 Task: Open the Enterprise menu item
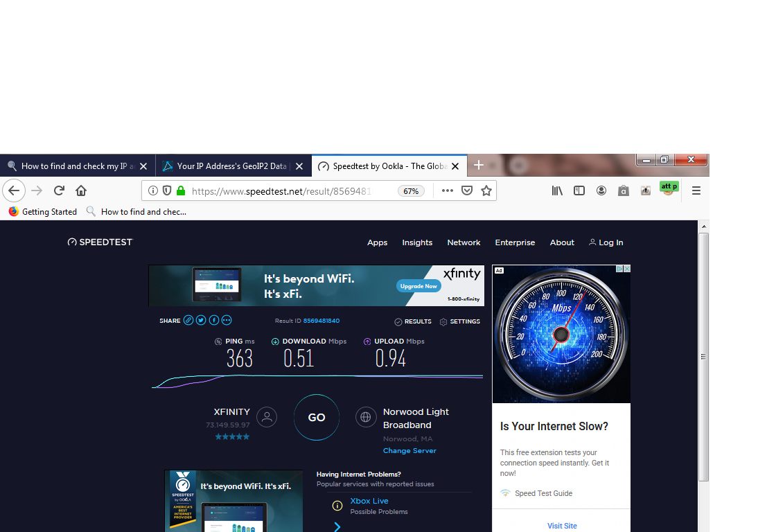515,242
